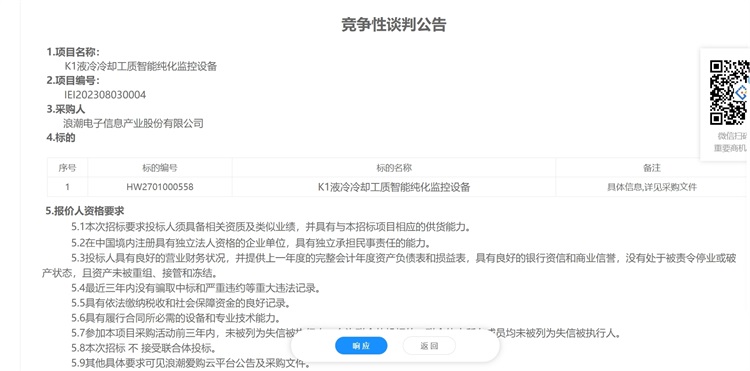
Task: Click the 重要商机 caption under QR code
Action: pyautogui.click(x=730, y=148)
